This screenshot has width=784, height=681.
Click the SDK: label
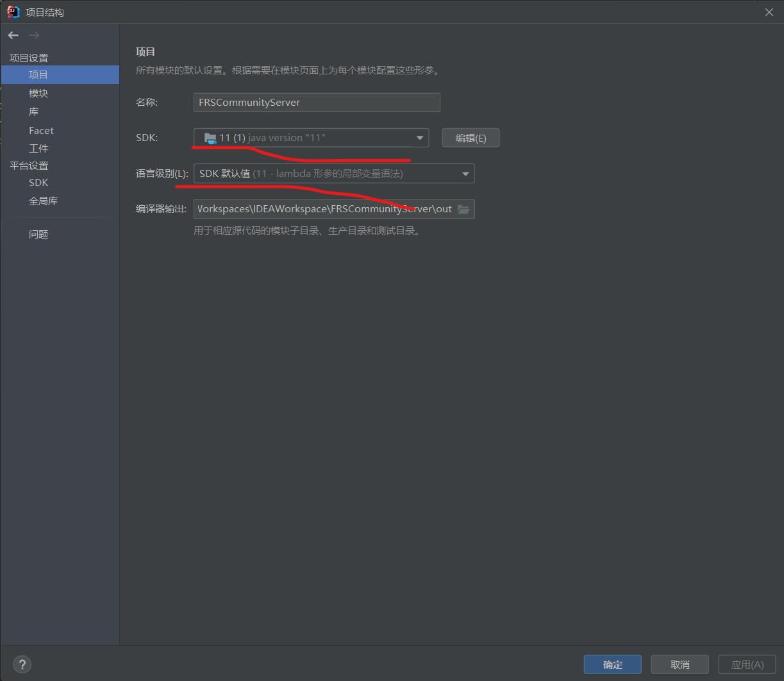point(146,138)
